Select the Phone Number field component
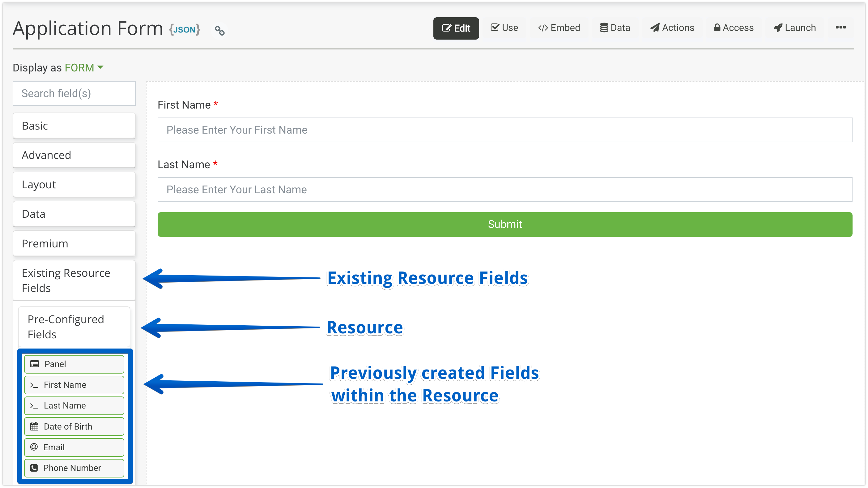 [x=74, y=468]
